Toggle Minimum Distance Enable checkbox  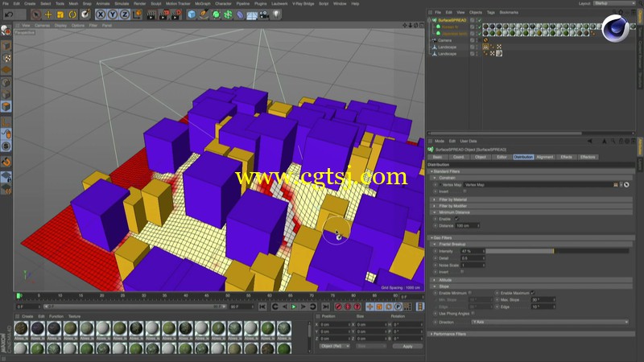[x=456, y=219]
